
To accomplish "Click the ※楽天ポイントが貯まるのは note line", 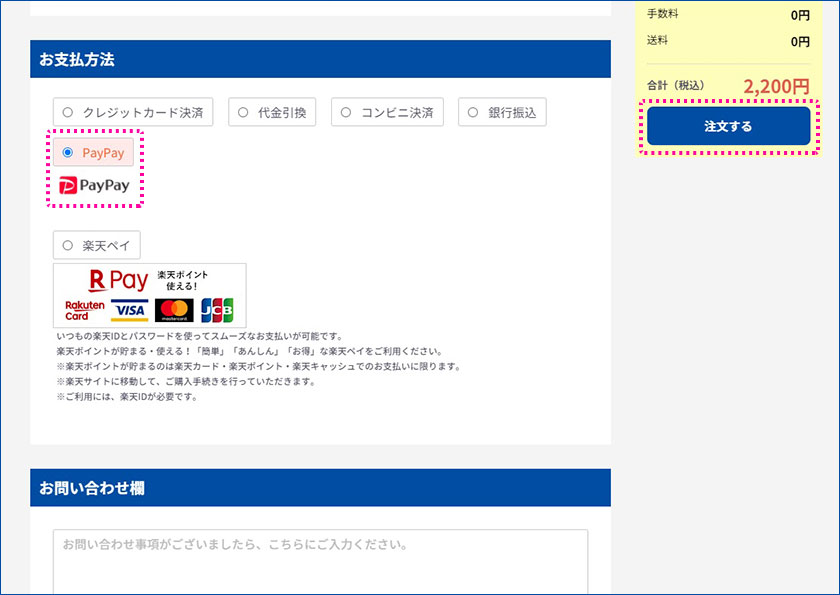I will click(x=259, y=366).
